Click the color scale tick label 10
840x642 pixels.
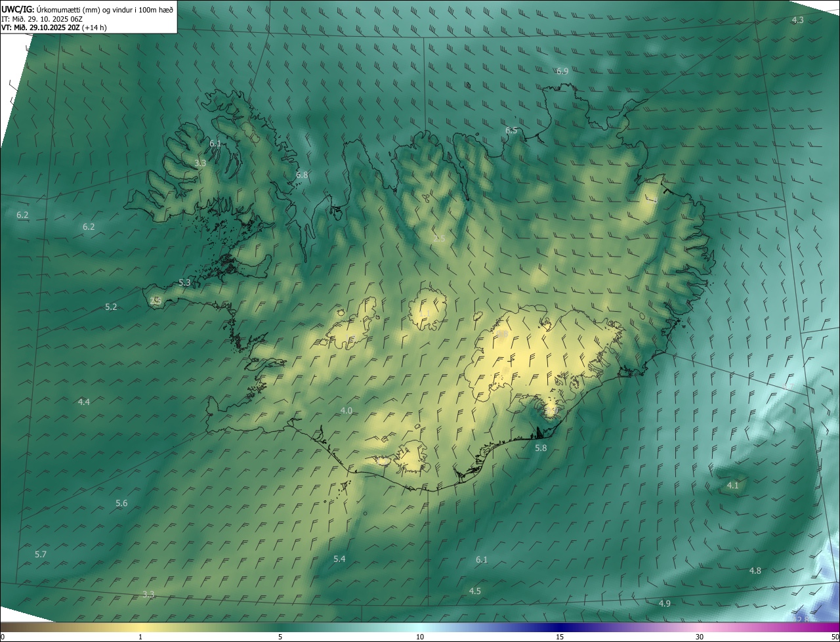pos(420,637)
